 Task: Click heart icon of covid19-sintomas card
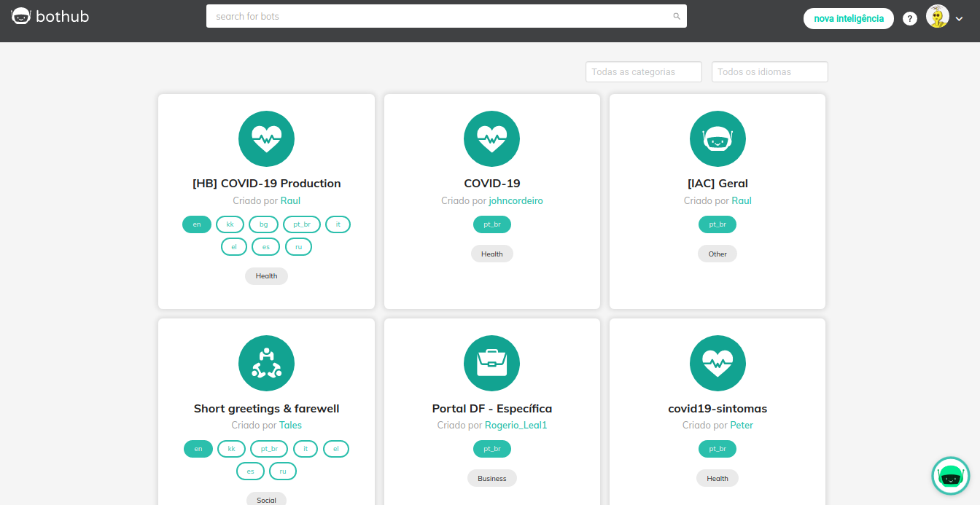click(x=717, y=363)
